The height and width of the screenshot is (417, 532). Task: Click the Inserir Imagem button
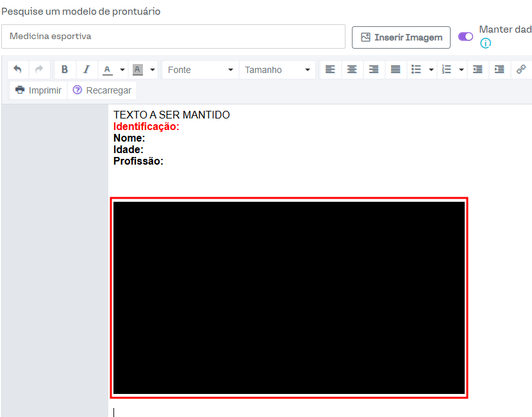click(401, 37)
